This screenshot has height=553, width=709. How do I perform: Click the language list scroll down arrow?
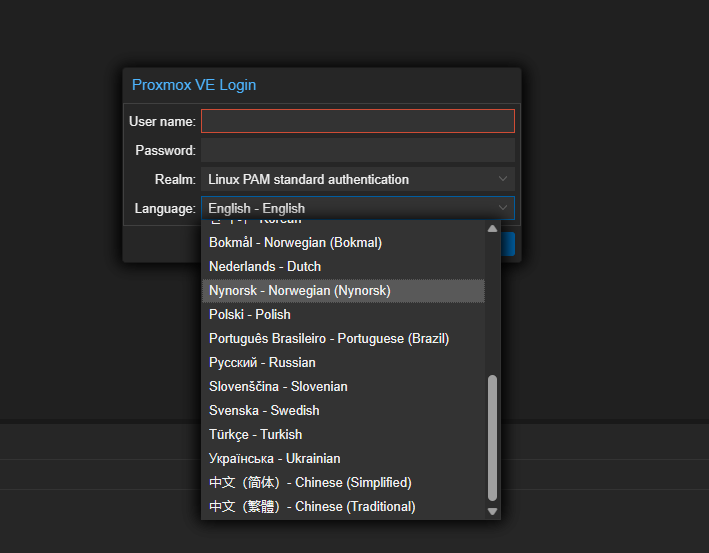(x=492, y=511)
